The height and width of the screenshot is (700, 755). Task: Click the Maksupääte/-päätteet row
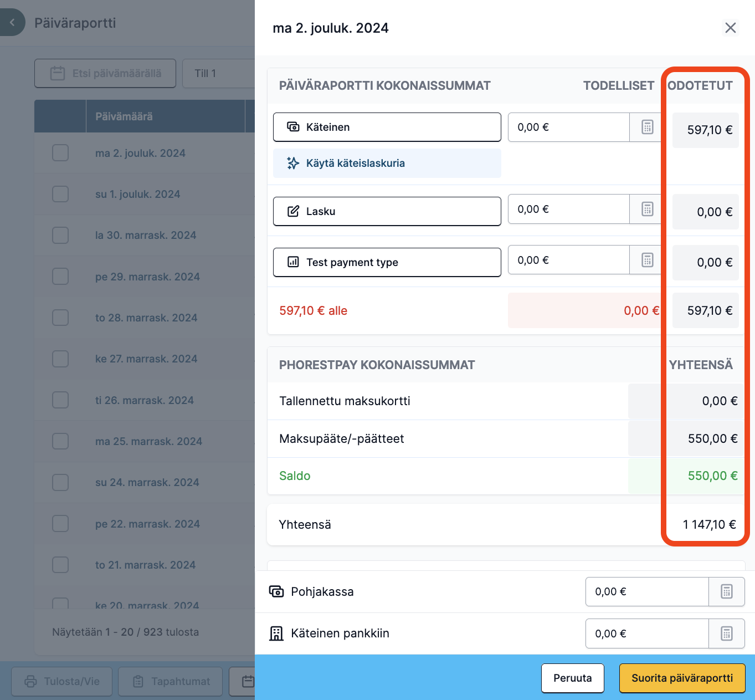[506, 438]
